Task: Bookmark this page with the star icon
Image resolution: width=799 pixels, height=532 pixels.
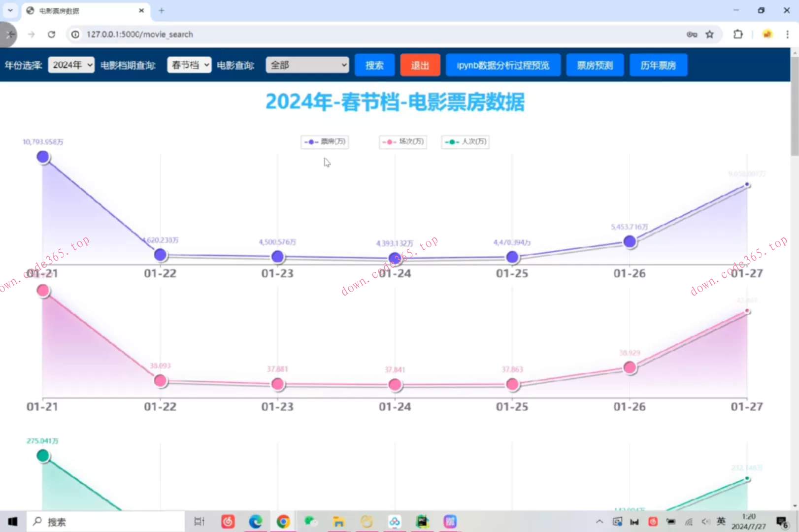Action: point(709,34)
